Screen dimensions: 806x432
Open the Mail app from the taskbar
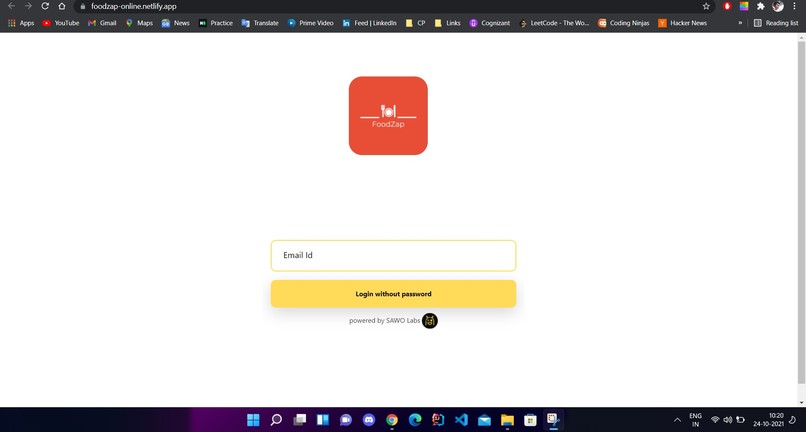[484, 420]
